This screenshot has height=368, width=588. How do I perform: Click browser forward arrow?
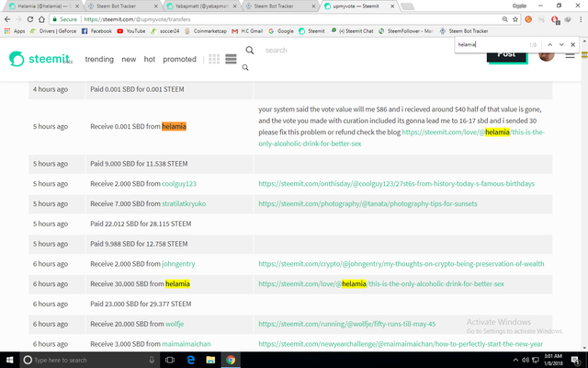coord(18,19)
